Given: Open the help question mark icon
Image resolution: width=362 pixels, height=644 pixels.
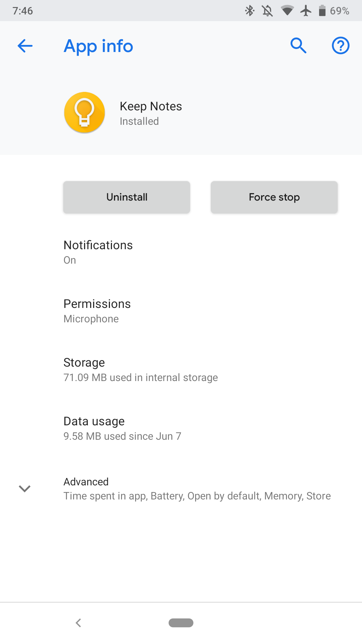Looking at the screenshot, I should [341, 46].
